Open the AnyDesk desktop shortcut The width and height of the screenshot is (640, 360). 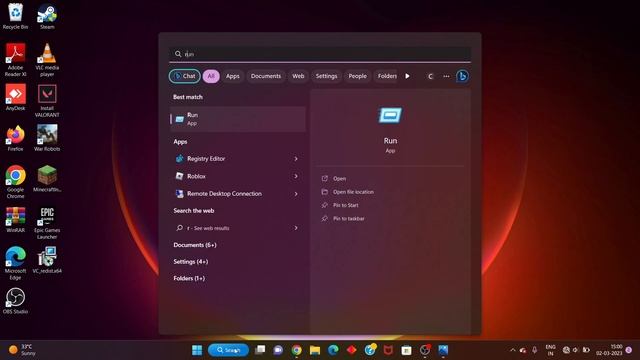coord(15,97)
